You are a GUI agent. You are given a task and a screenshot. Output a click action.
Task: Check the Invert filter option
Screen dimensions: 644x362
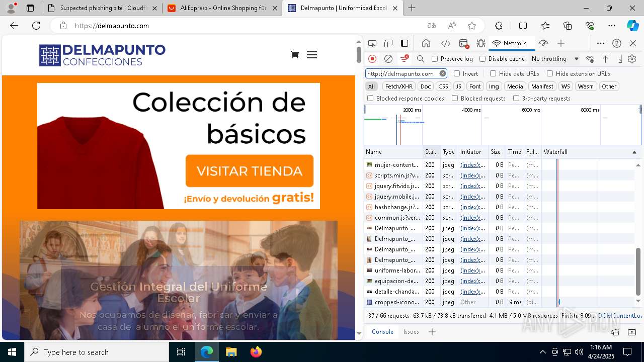pos(457,73)
